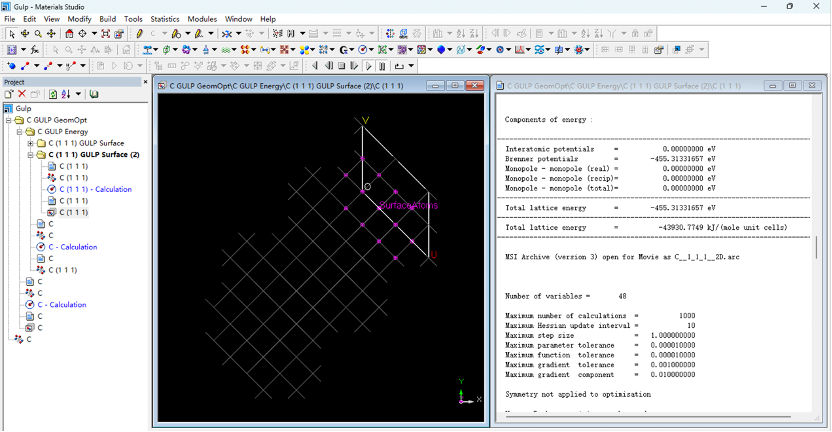The height and width of the screenshot is (432, 832).
Task: Click animation Stop button
Action: click(x=342, y=66)
